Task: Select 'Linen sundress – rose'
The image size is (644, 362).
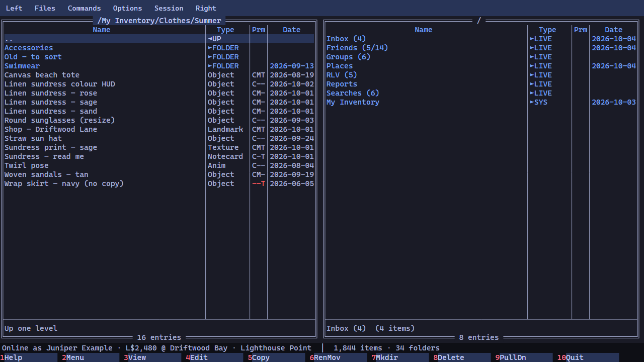Action: (159, 93)
